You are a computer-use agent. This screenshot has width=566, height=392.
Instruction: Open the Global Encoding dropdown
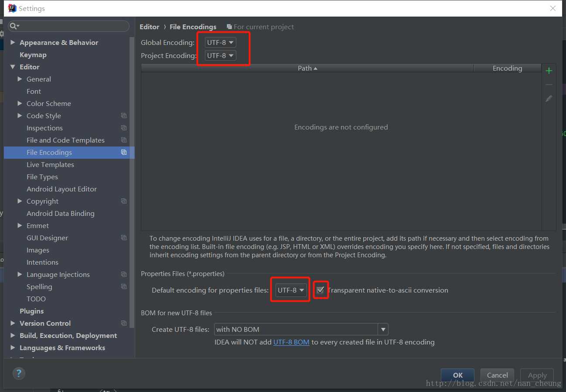pos(220,42)
